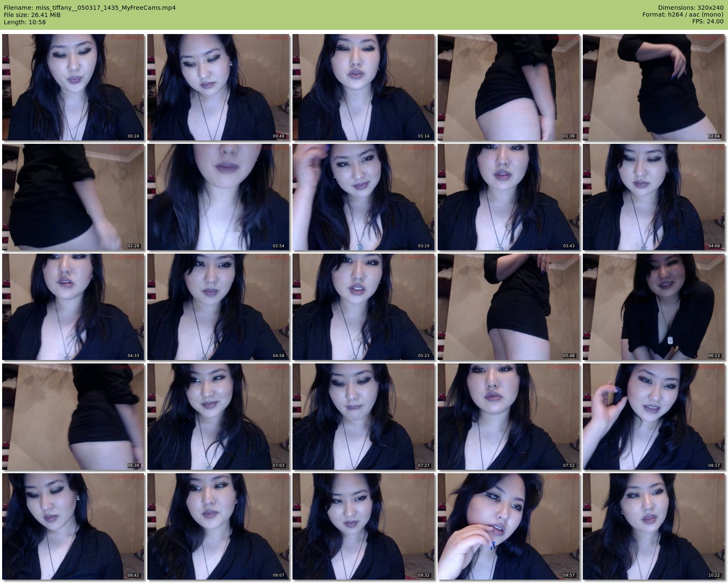The height and width of the screenshot is (583, 728).
Task: Select the frame stamped 02:29
Action: click(73, 197)
